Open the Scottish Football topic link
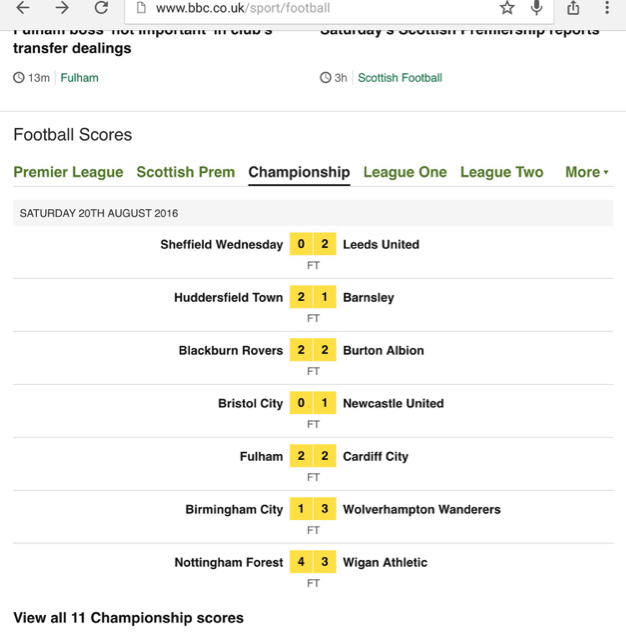626x640 pixels. pos(400,78)
